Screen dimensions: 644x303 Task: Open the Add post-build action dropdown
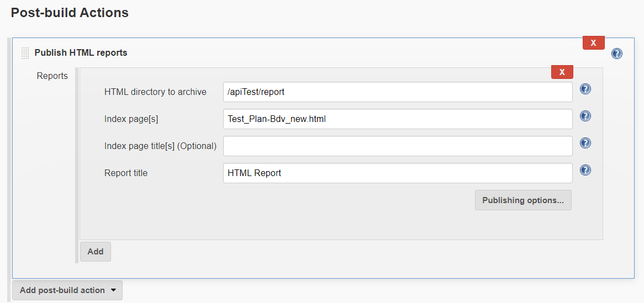67,290
